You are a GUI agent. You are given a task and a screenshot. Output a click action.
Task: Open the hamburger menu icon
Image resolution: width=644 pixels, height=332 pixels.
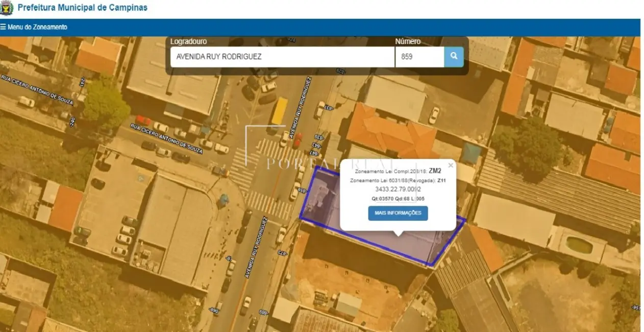[3, 27]
